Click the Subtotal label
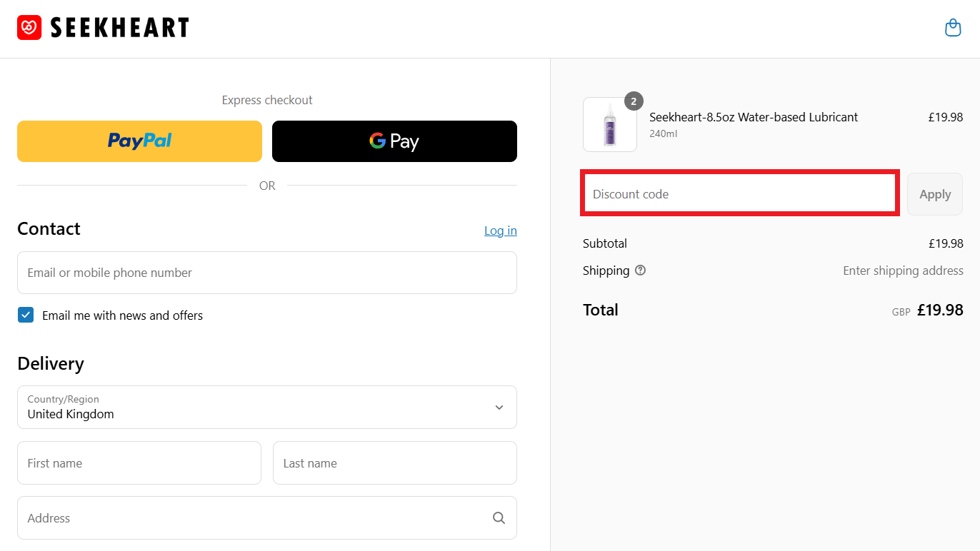 pos(605,243)
